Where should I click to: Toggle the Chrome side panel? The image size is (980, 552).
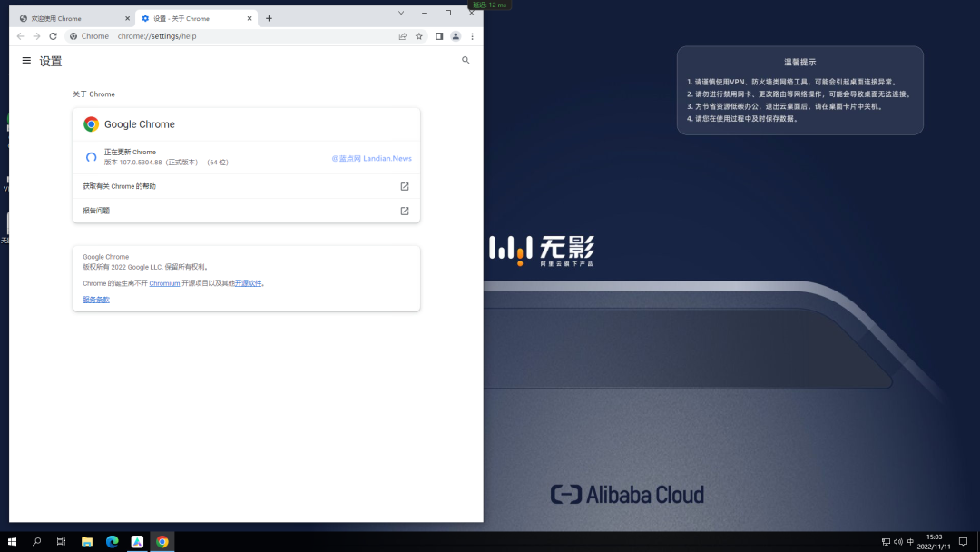click(x=439, y=36)
